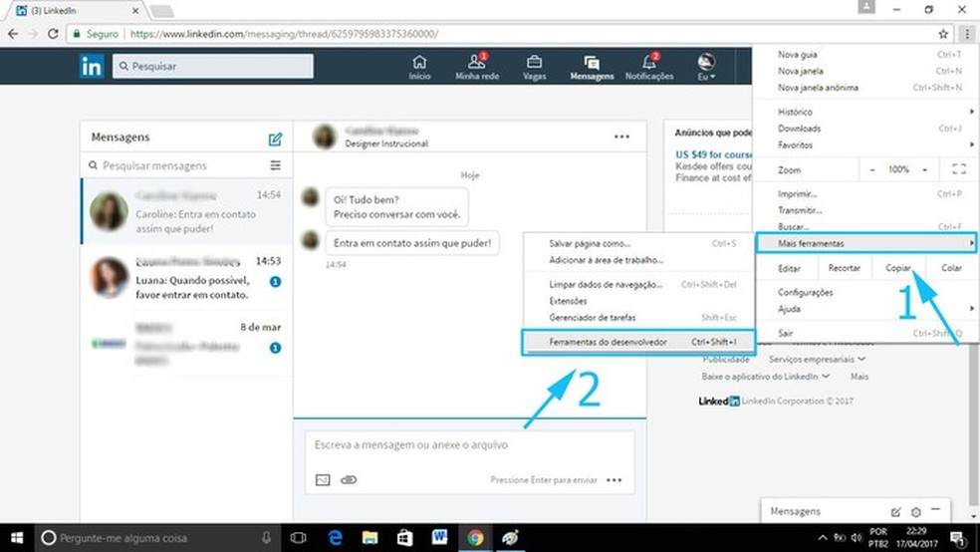Open the Notificações bell icon
This screenshot has width=980, height=552.
click(x=649, y=67)
